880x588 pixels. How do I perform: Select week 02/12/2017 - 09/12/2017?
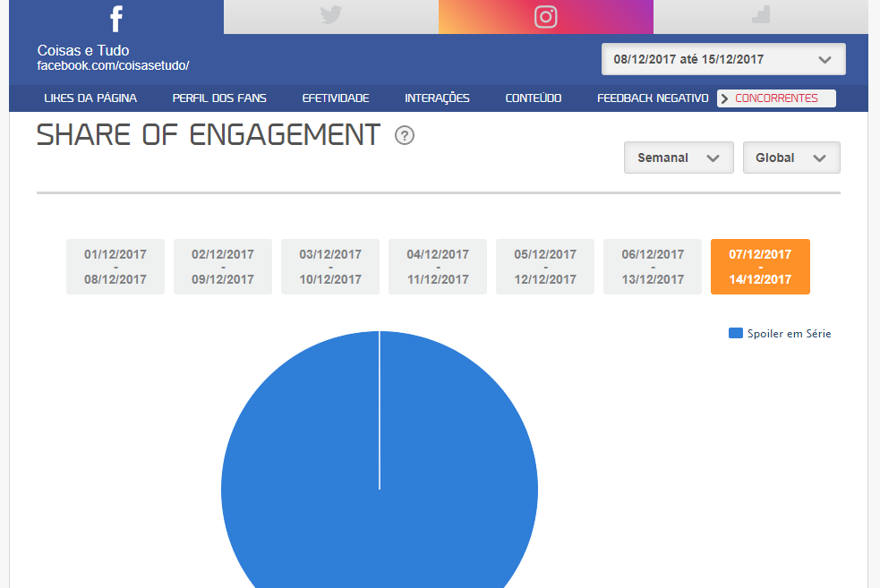click(x=223, y=267)
